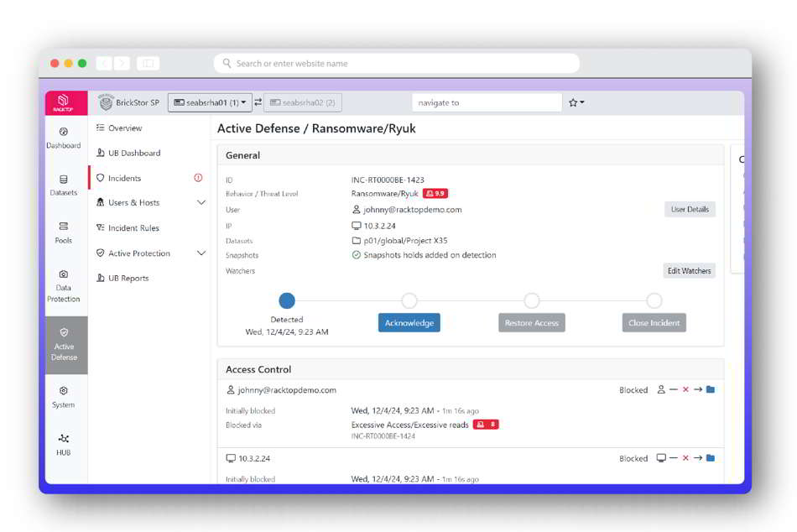Click incident ID INC-RT0000BE-1423
Screen dimensions: 797x532
388,180
